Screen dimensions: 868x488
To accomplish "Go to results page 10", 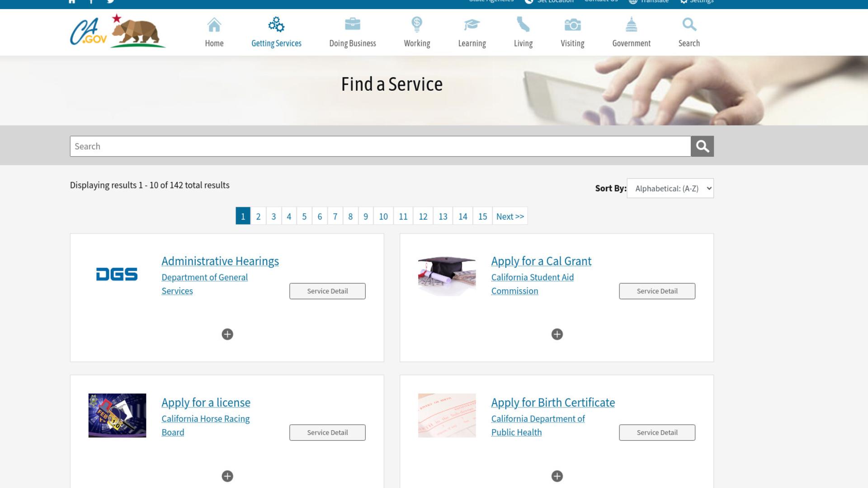I will pyautogui.click(x=383, y=216).
